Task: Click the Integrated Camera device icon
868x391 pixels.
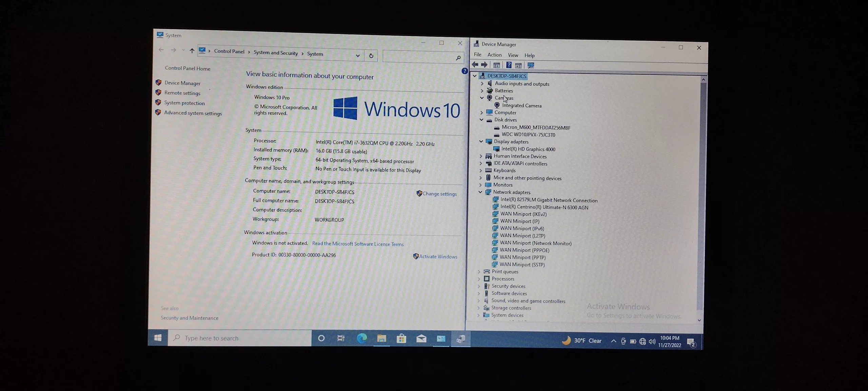Action: (497, 105)
